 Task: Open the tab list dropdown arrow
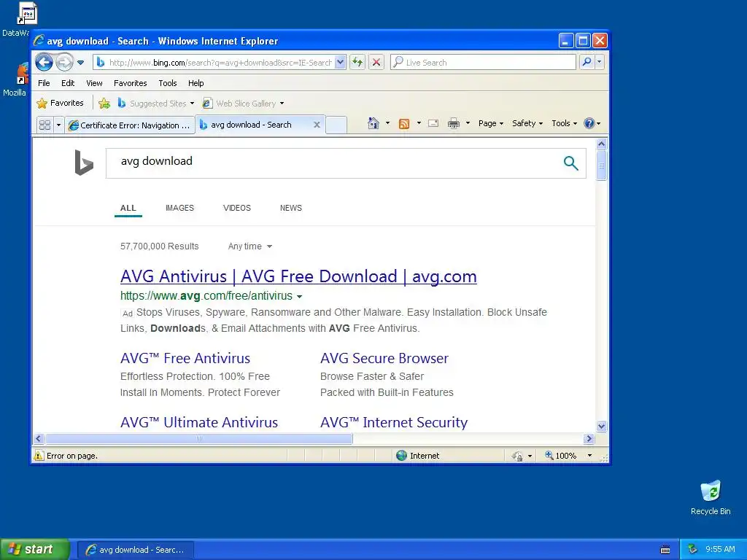(x=58, y=125)
